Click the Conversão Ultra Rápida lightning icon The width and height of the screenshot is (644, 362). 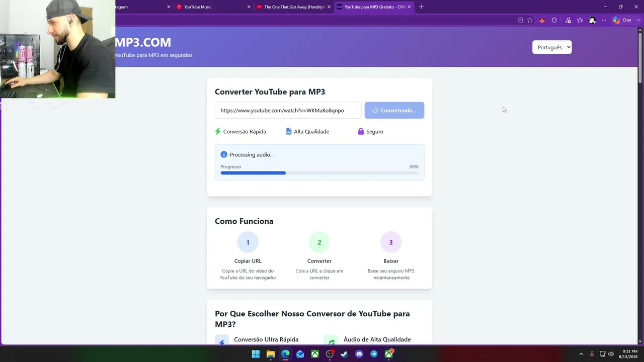point(222,340)
